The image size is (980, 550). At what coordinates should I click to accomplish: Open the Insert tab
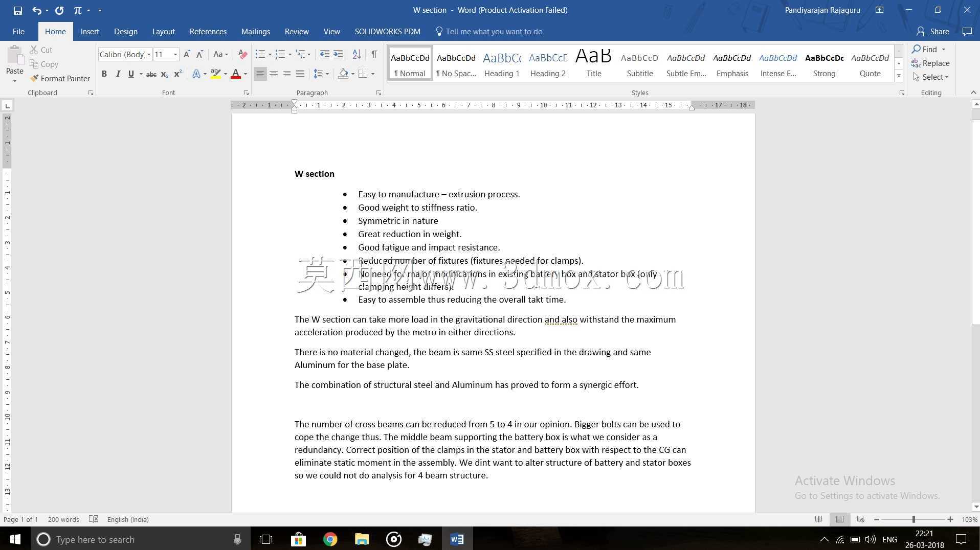[90, 32]
